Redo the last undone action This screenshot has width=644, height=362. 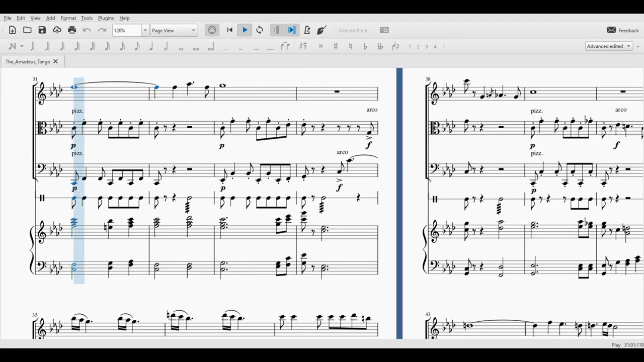click(102, 30)
